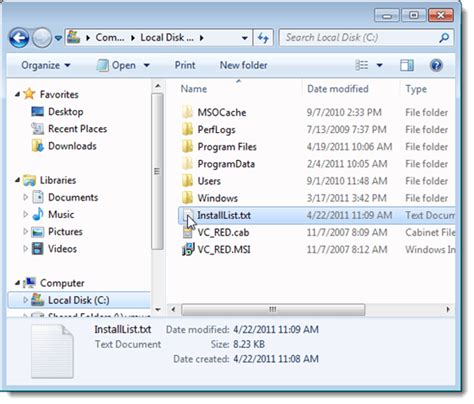Image resolution: width=474 pixels, height=404 pixels.
Task: Open the views options dropdown arrow
Action: pyautogui.click(x=379, y=65)
